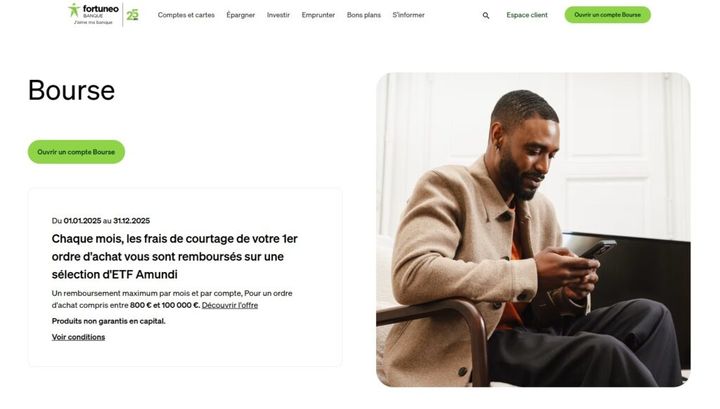720x409 pixels.
Task: Click the Produits non garantis en capital notice
Action: (x=108, y=321)
